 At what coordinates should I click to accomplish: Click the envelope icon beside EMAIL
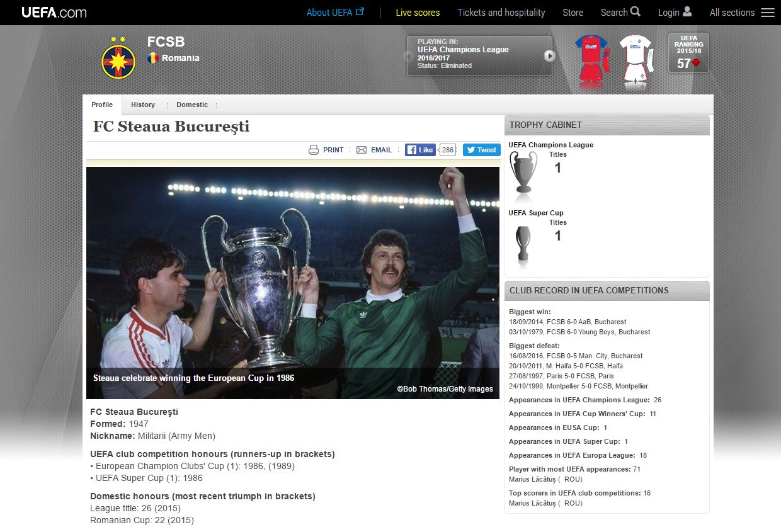pyautogui.click(x=362, y=150)
